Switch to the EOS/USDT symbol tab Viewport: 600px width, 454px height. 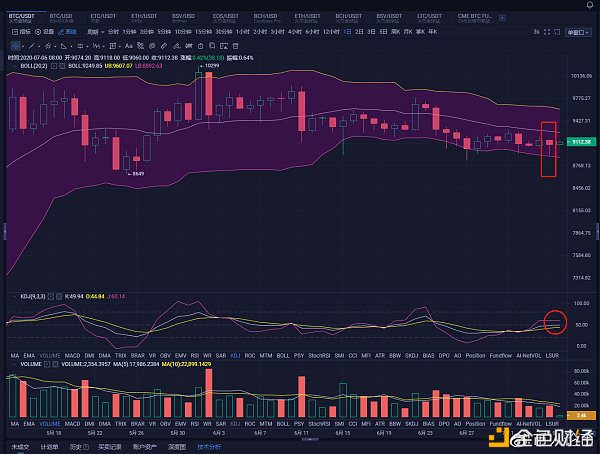226,16
